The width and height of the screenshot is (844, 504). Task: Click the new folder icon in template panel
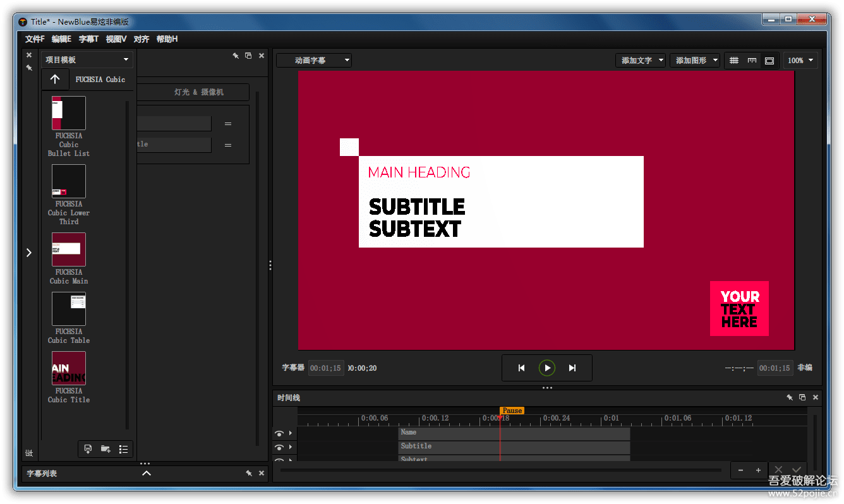pyautogui.click(x=105, y=449)
